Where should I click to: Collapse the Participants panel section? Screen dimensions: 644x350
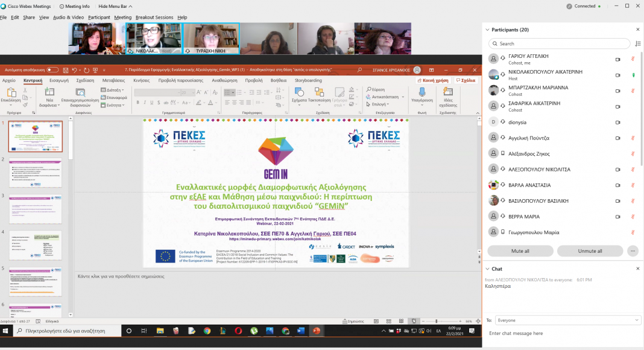click(487, 30)
